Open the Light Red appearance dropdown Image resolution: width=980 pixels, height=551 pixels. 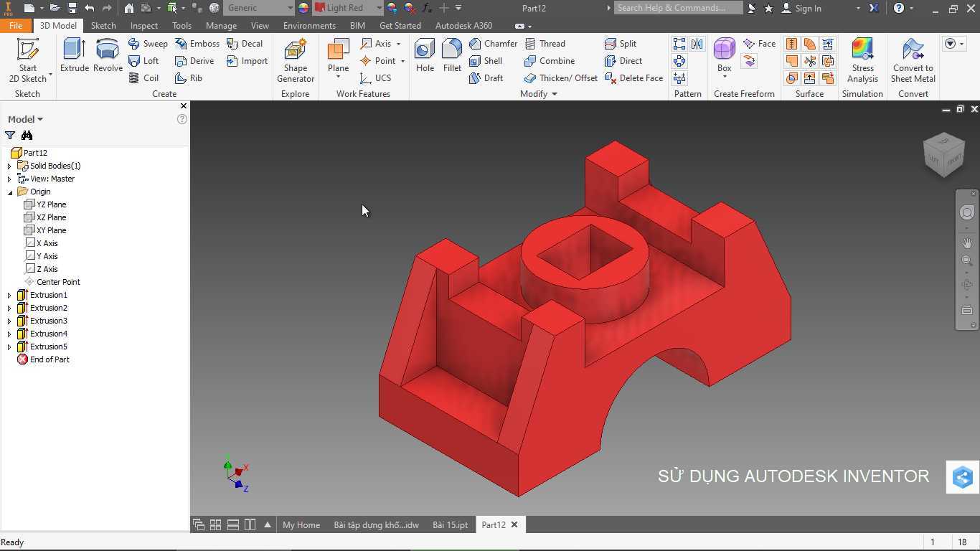(380, 8)
